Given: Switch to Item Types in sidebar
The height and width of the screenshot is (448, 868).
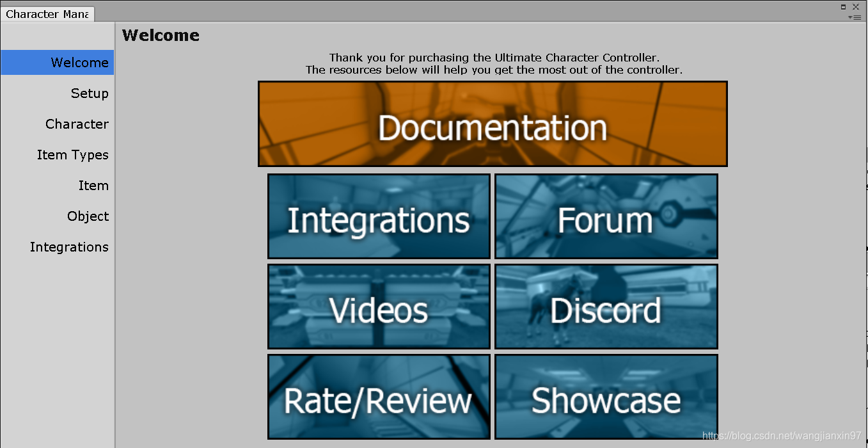Looking at the screenshot, I should click(58, 155).
